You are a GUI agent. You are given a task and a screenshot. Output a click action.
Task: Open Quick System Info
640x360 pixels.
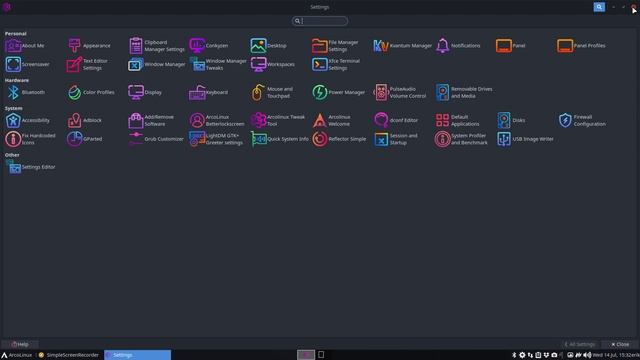tap(280, 139)
